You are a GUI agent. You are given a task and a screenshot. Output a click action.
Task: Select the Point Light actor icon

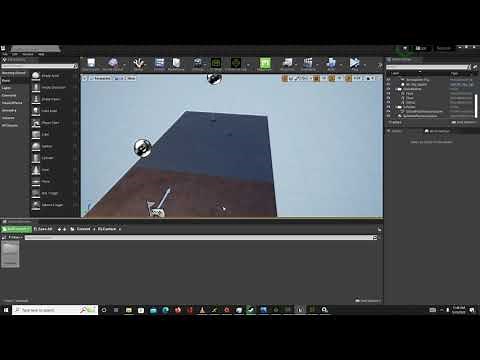(36, 111)
